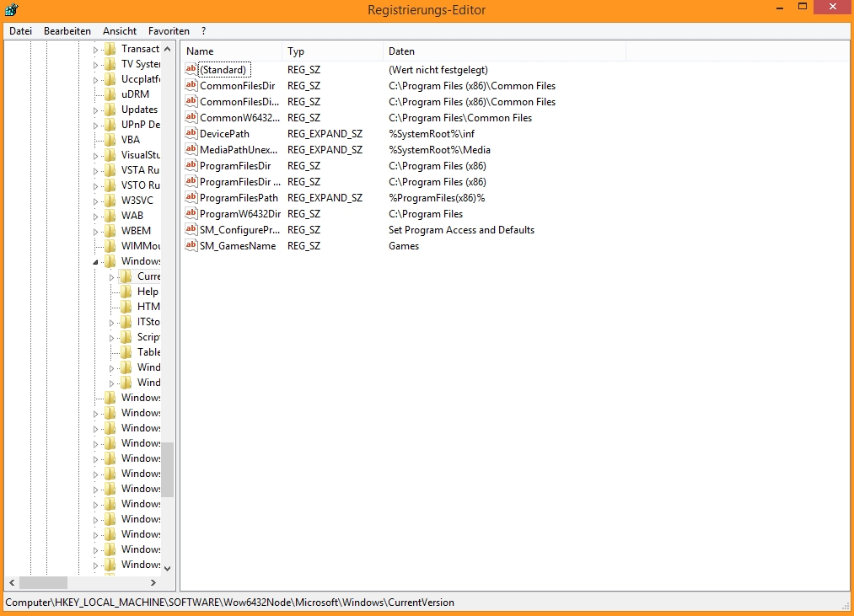Screen dimensions: 854x616
Task: Click data cell '%SystemRoot%\inf'
Action: [432, 133]
